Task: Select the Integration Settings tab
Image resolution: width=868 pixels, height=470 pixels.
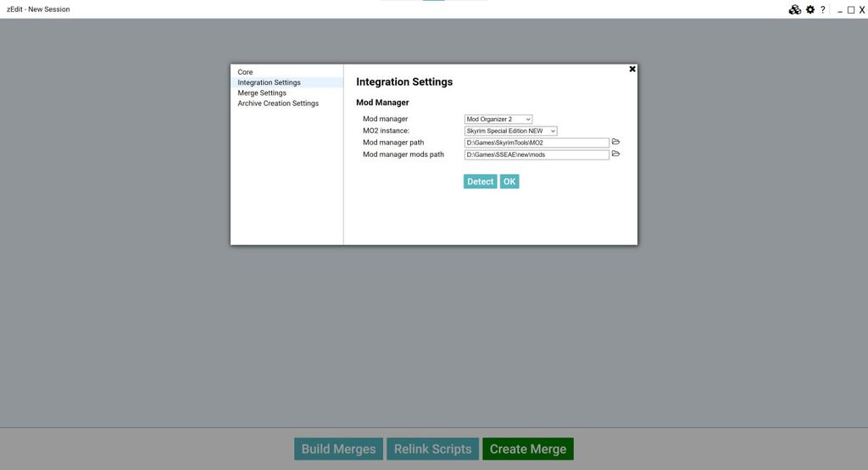Action: point(287,82)
